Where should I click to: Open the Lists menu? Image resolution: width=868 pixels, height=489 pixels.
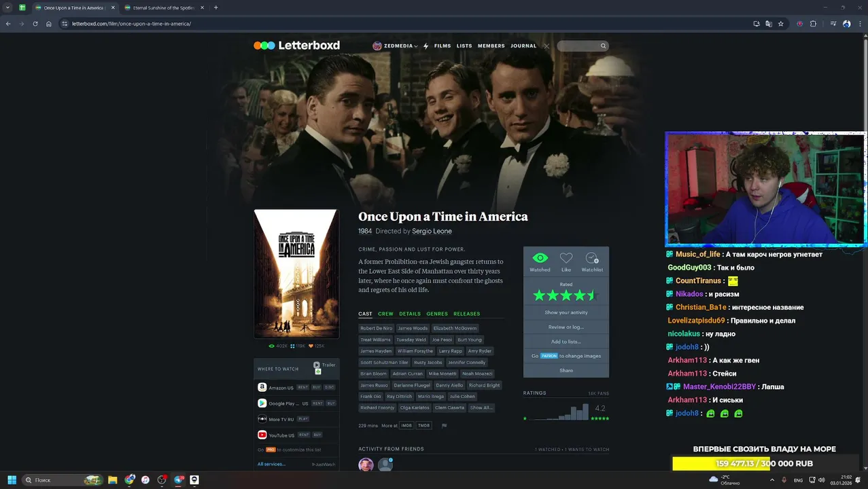click(x=464, y=46)
